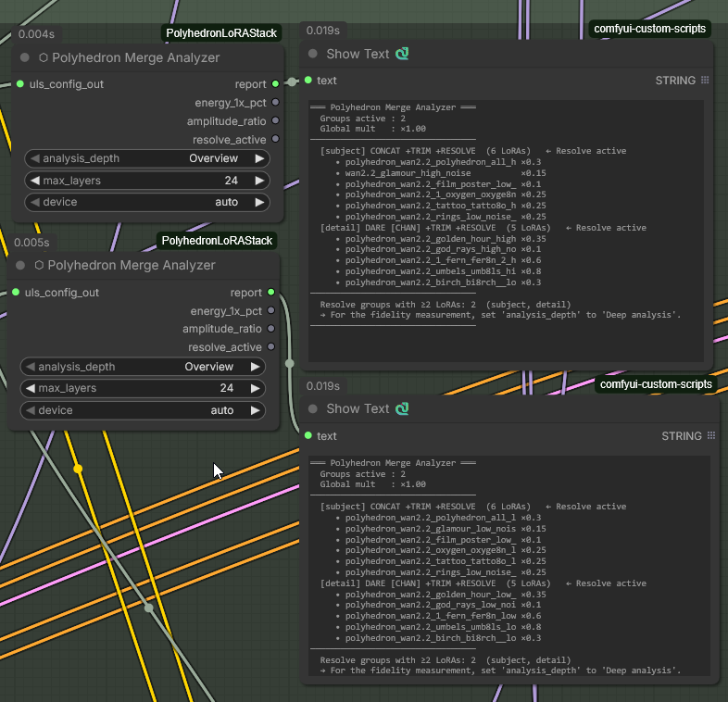Click the amplitude_ratio output port on the lower analyzer node
The image size is (728, 702).
pyautogui.click(x=271, y=329)
